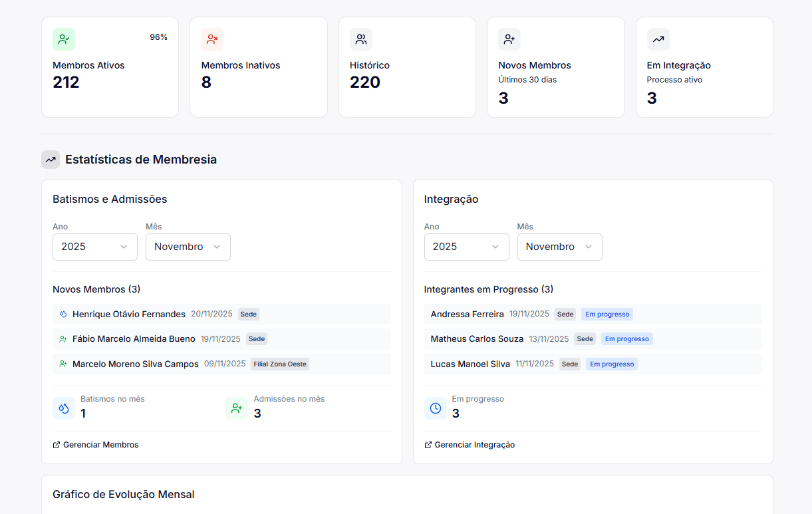Image resolution: width=812 pixels, height=514 pixels.
Task: Click the Novos Membros person-plus icon
Action: pyautogui.click(x=509, y=39)
